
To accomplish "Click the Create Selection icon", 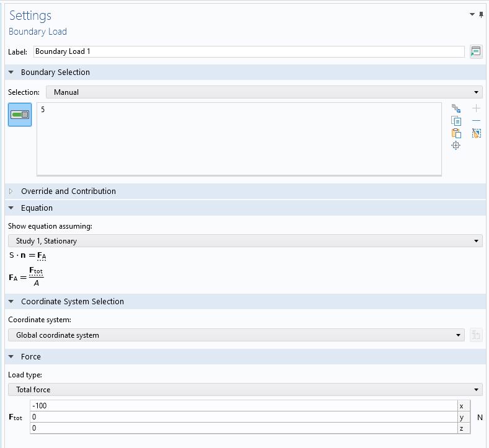I will pos(456,108).
